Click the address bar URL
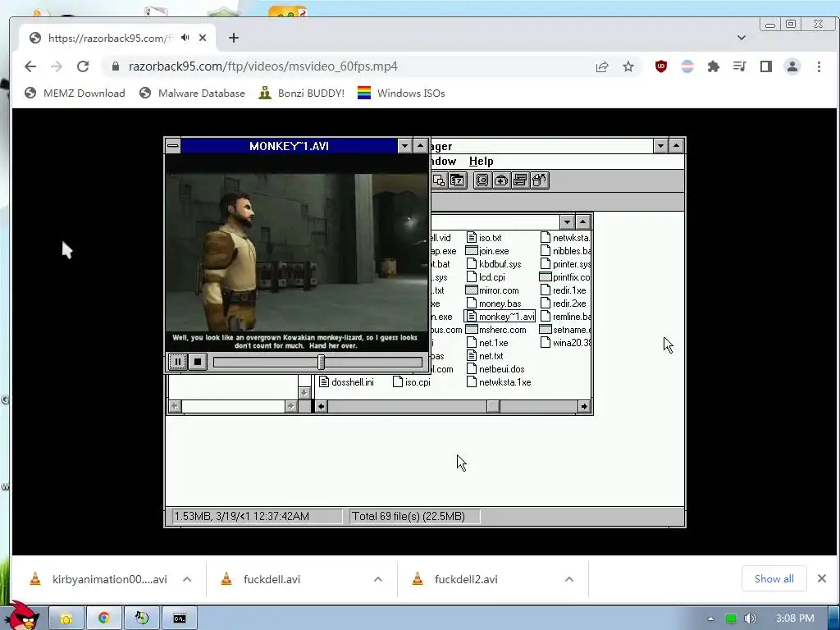This screenshot has width=840, height=630. 263,66
